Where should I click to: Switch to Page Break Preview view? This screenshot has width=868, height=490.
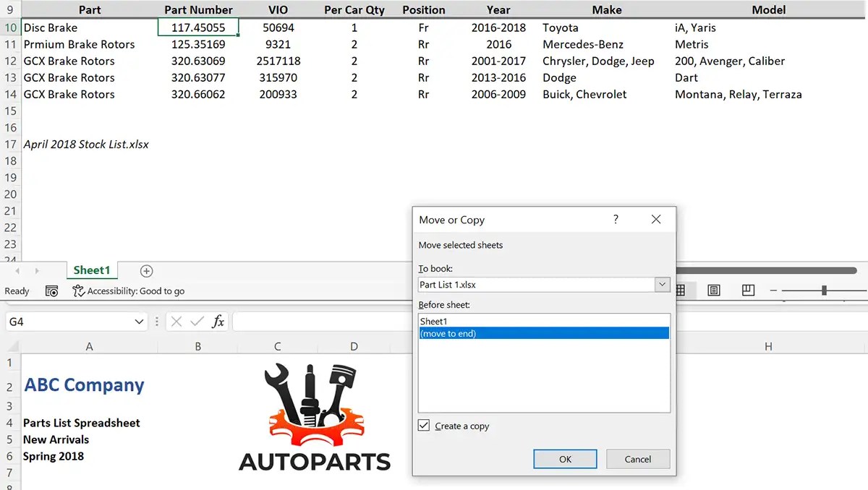[x=748, y=290]
